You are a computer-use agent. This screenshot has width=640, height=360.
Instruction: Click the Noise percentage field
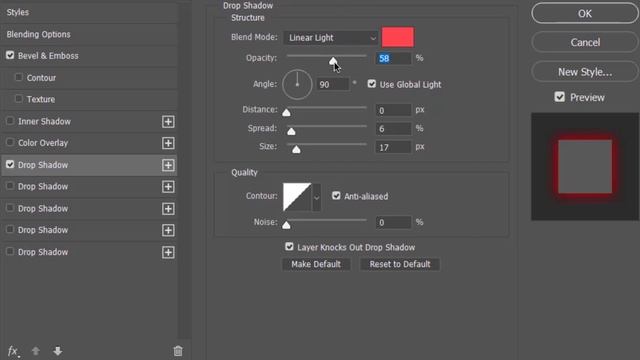[393, 222]
